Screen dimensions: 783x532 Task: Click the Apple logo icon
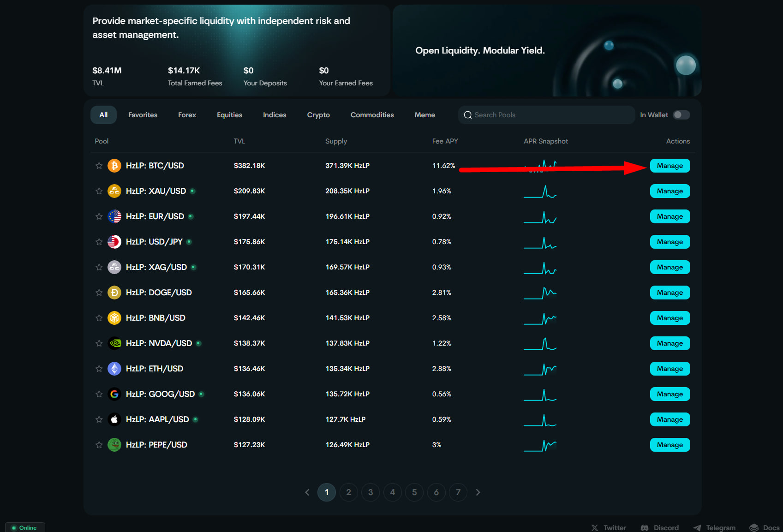coord(114,419)
